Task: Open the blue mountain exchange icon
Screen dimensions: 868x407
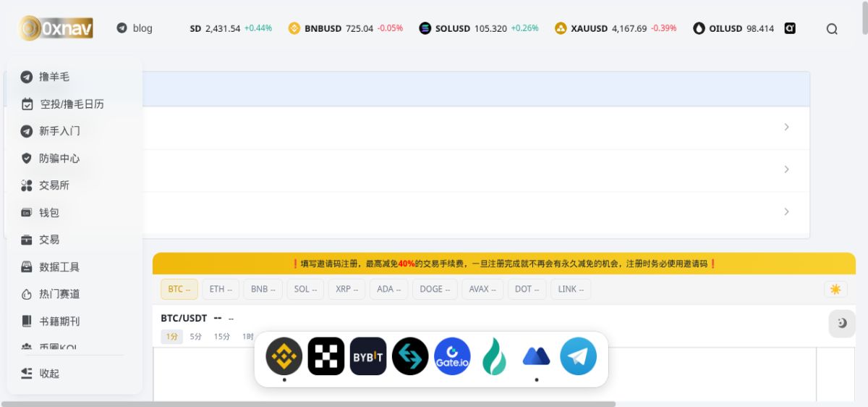Action: click(x=536, y=356)
